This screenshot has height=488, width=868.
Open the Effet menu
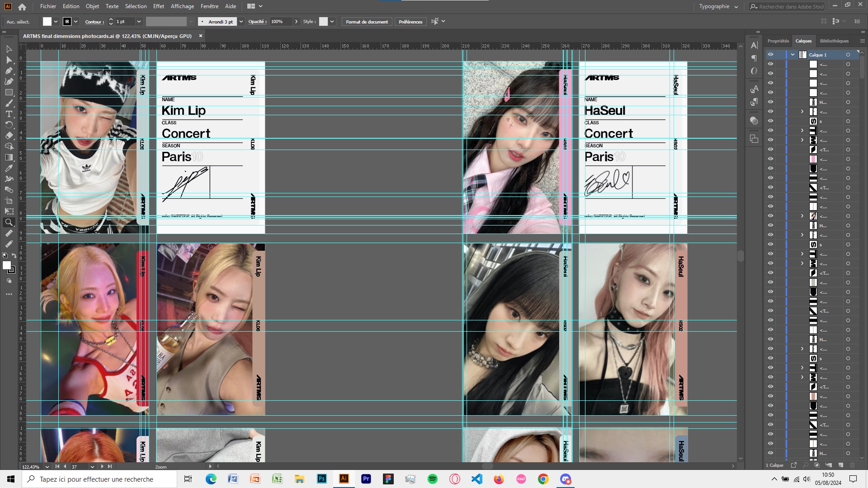tap(159, 6)
